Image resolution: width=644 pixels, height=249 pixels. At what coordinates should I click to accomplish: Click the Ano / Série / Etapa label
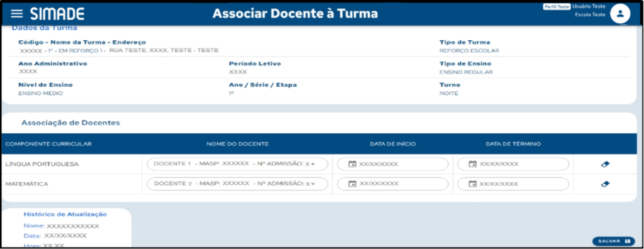(x=263, y=85)
